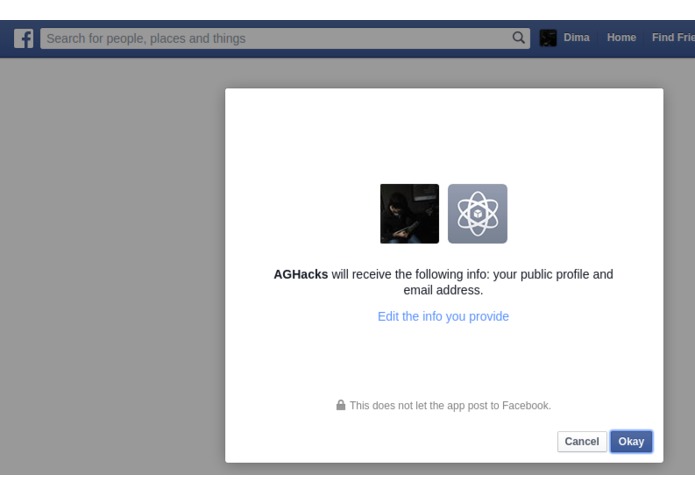Click the user profile photo in the dialog

tap(410, 214)
